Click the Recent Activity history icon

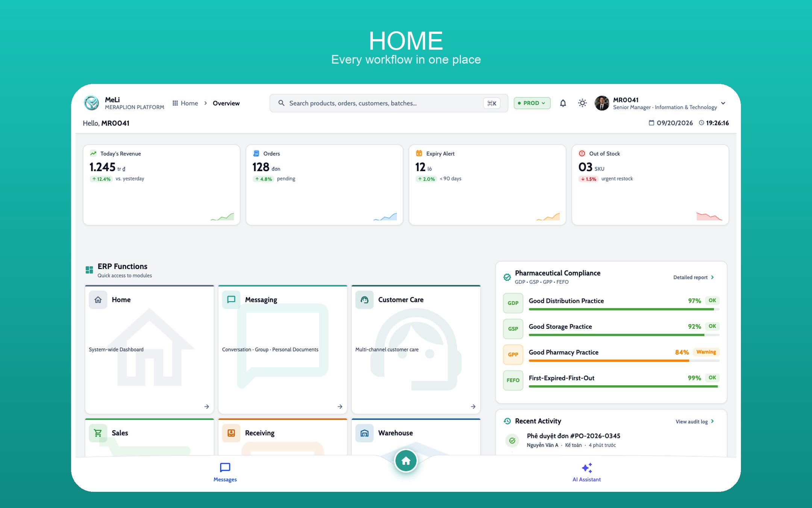click(x=507, y=421)
